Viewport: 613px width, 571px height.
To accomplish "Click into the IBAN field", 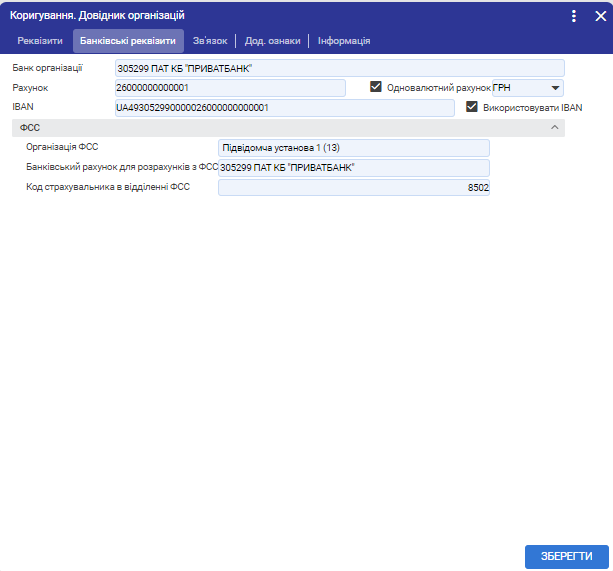I will 284,108.
